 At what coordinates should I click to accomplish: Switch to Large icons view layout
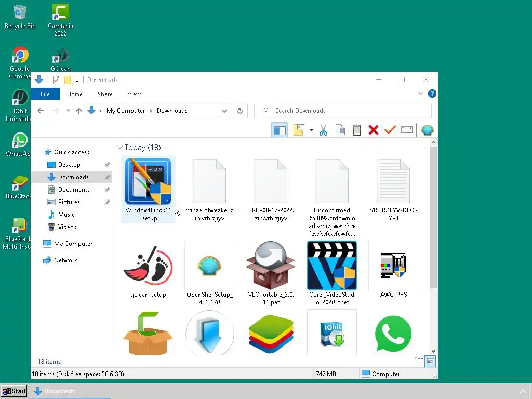coord(430,361)
